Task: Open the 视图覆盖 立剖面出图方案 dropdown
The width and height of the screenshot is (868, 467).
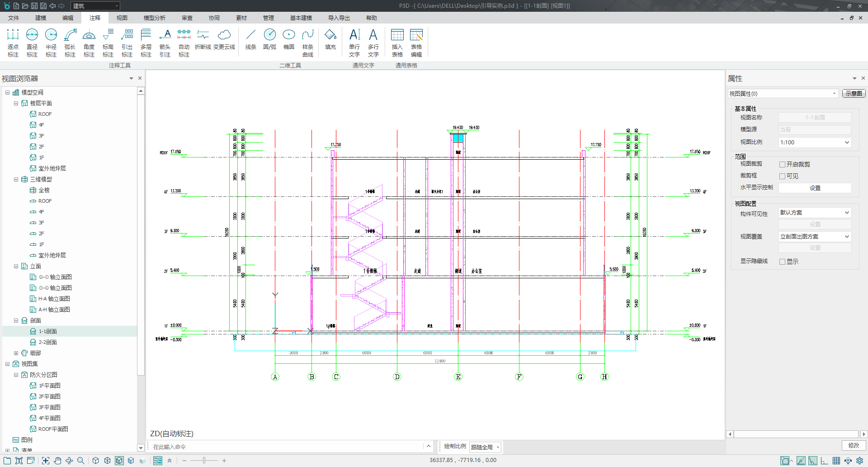Action: pyautogui.click(x=815, y=237)
